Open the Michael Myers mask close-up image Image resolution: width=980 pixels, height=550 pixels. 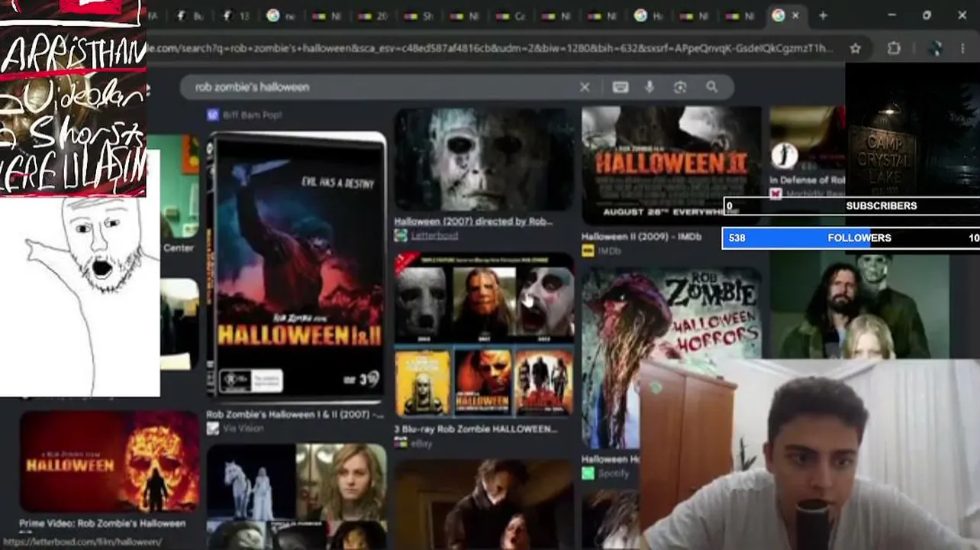click(x=484, y=160)
